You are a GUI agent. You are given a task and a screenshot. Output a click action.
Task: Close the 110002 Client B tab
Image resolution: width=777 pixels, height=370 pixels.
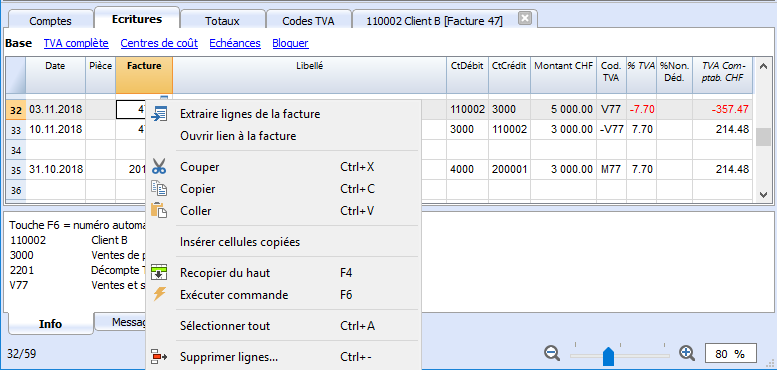(x=525, y=19)
